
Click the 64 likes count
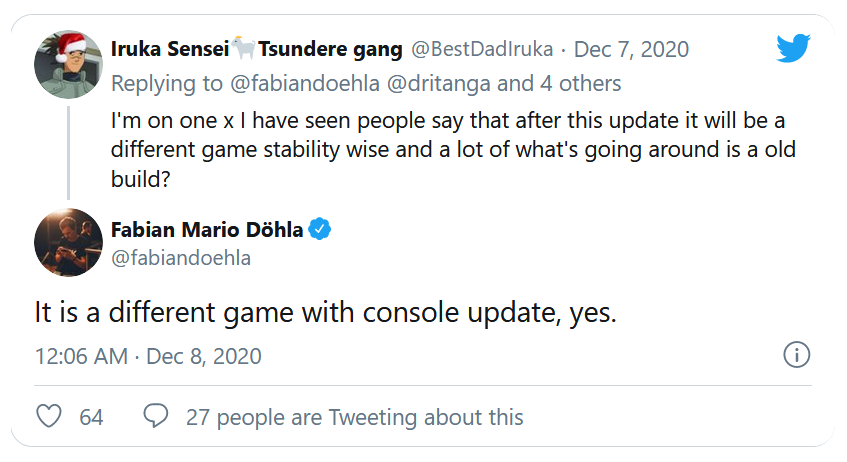point(91,416)
